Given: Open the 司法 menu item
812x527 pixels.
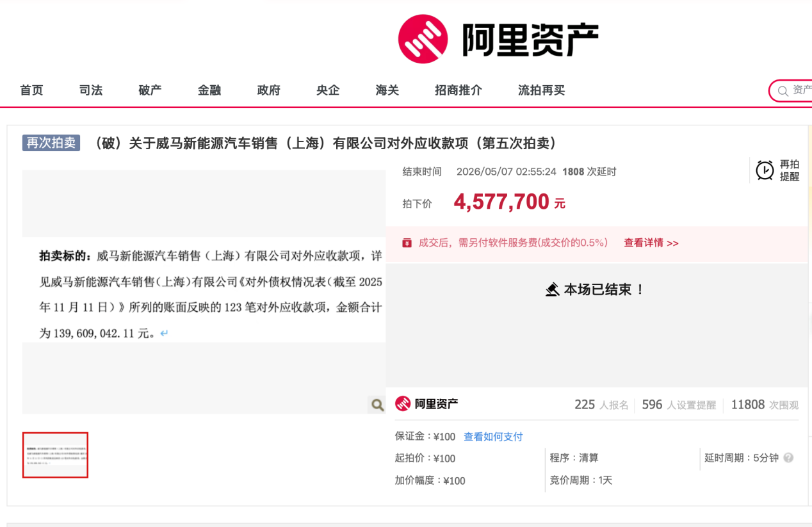Looking at the screenshot, I should tap(91, 90).
